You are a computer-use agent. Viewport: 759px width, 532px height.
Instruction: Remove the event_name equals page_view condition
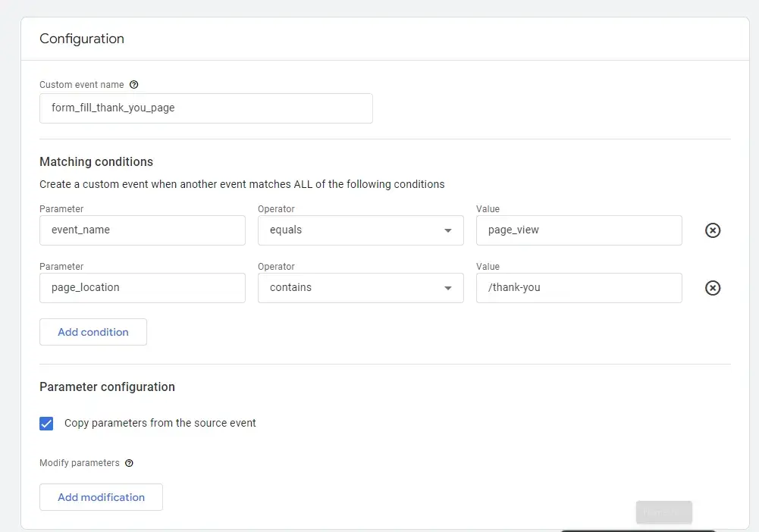tap(713, 230)
